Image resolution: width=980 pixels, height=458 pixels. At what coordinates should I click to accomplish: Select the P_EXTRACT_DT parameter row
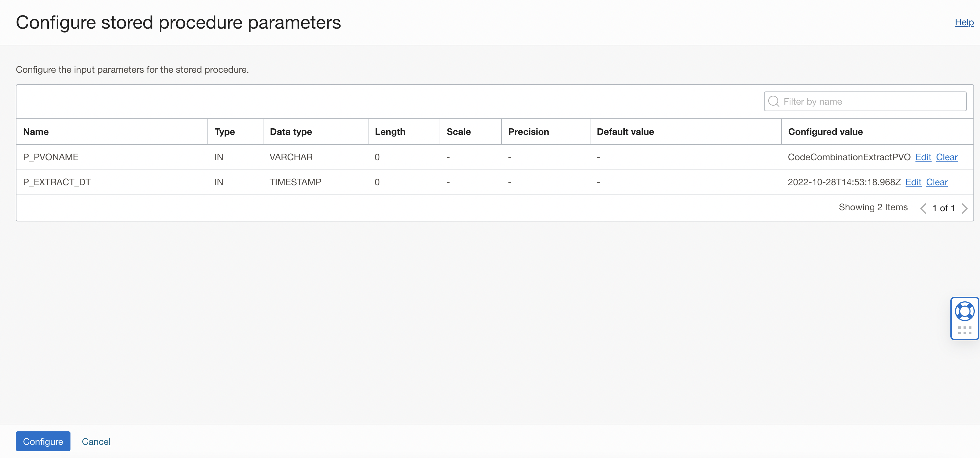(56, 182)
